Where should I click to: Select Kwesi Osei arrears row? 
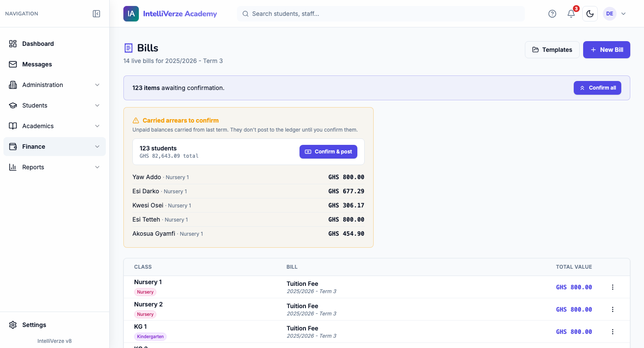click(249, 205)
